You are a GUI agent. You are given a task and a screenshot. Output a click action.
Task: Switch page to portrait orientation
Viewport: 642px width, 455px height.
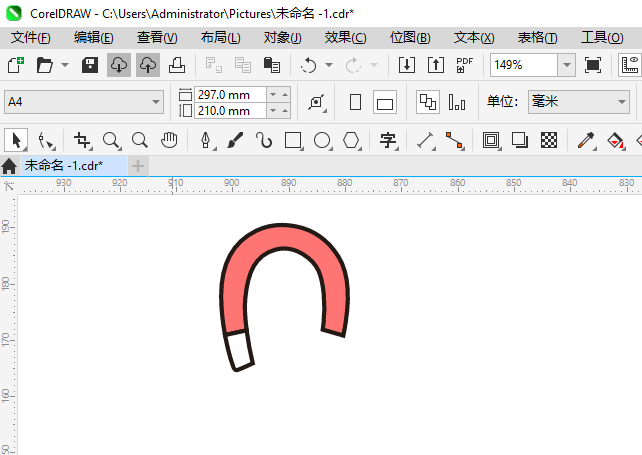point(355,102)
